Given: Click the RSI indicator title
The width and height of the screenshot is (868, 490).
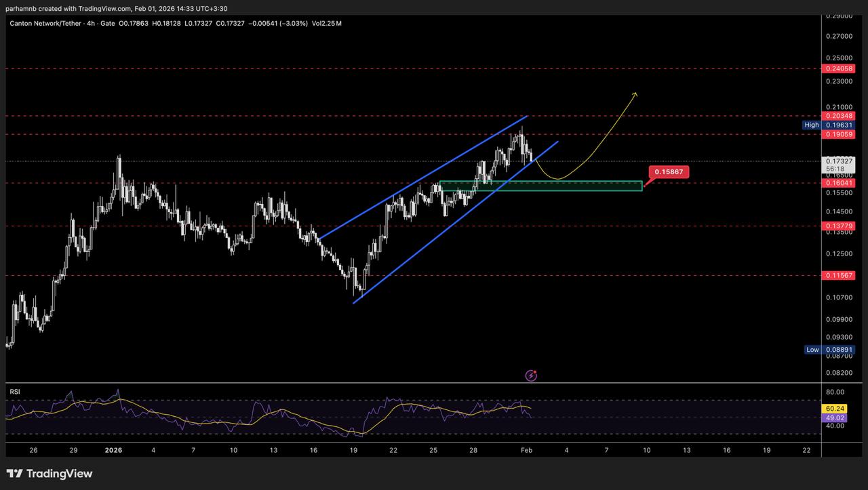Looking at the screenshot, I should pyautogui.click(x=14, y=392).
